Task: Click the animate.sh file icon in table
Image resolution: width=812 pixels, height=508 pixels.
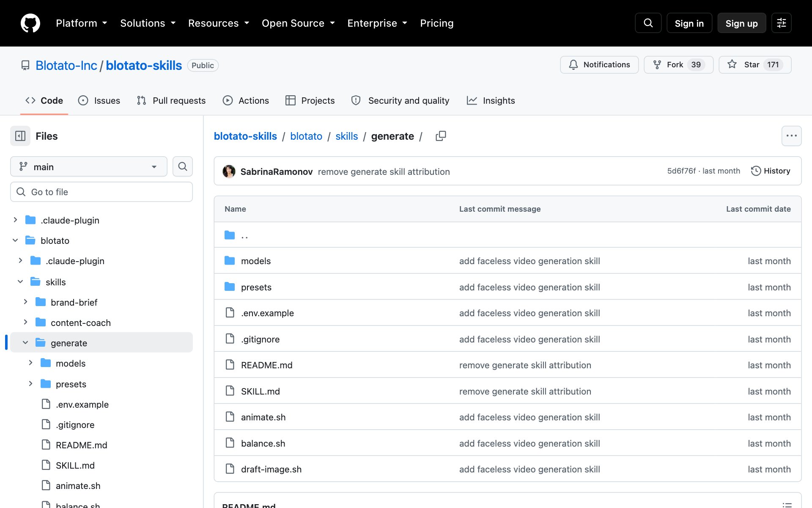Action: pos(230,417)
